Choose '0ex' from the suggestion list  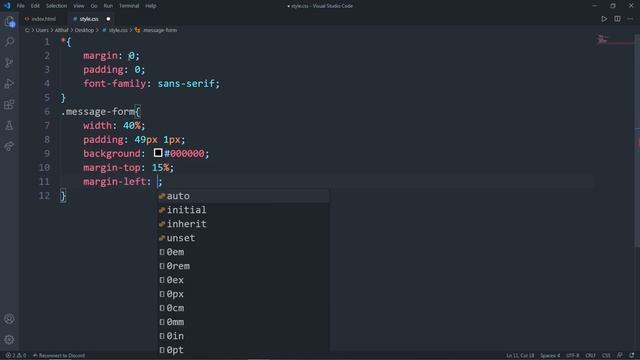point(243,280)
